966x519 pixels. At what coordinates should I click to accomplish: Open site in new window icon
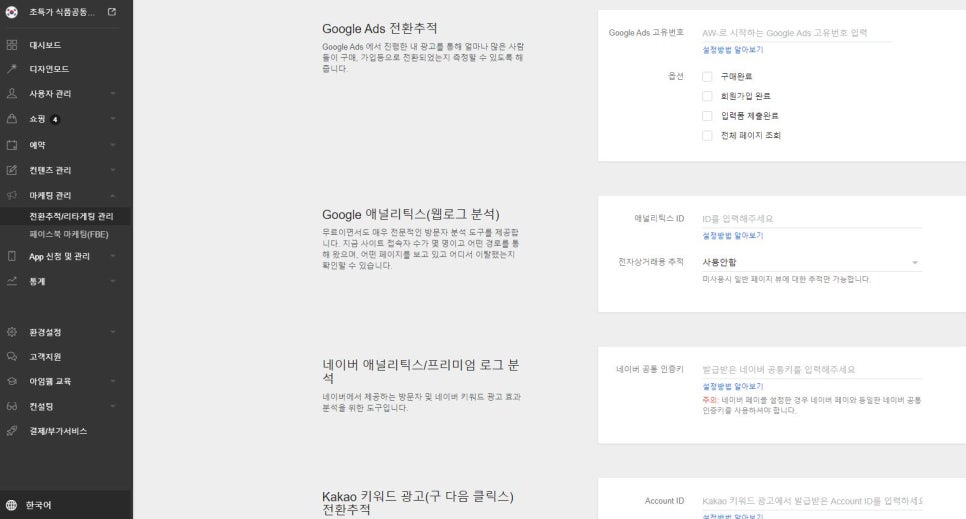[112, 12]
